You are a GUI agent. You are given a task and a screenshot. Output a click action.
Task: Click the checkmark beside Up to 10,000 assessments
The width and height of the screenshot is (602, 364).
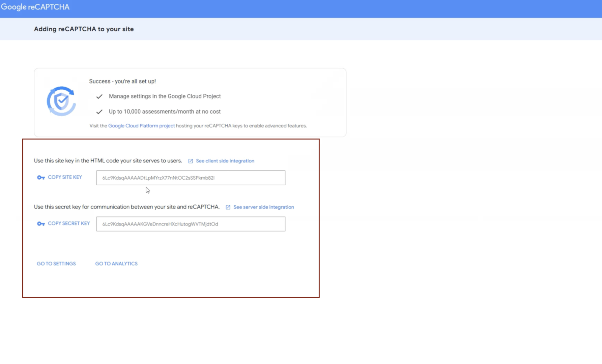pos(99,112)
